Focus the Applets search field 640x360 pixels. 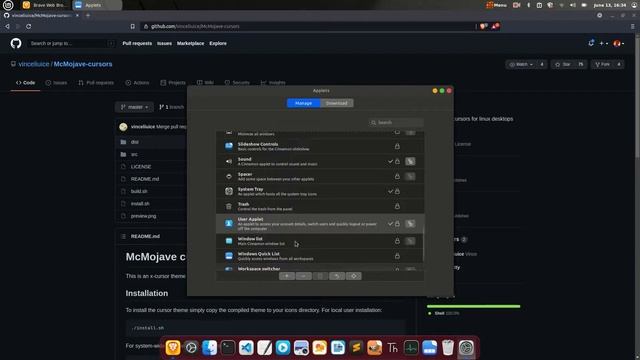pyautogui.click(x=396, y=122)
